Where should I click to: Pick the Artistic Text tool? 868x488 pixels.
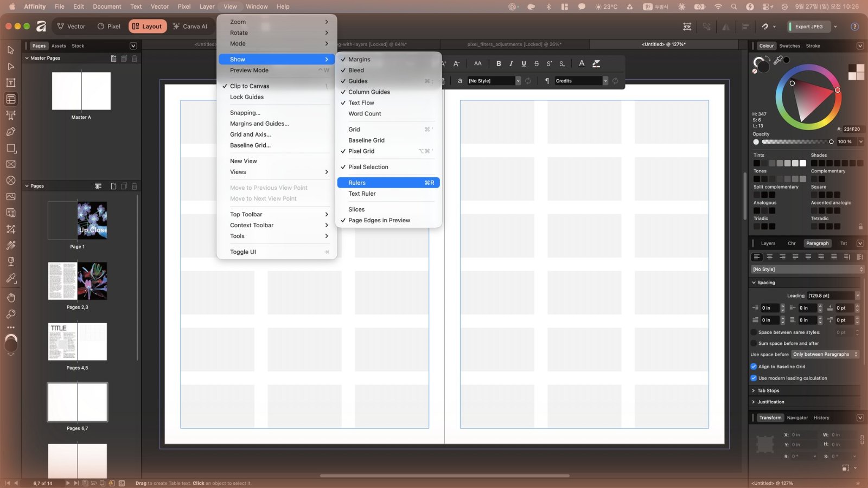point(11,115)
